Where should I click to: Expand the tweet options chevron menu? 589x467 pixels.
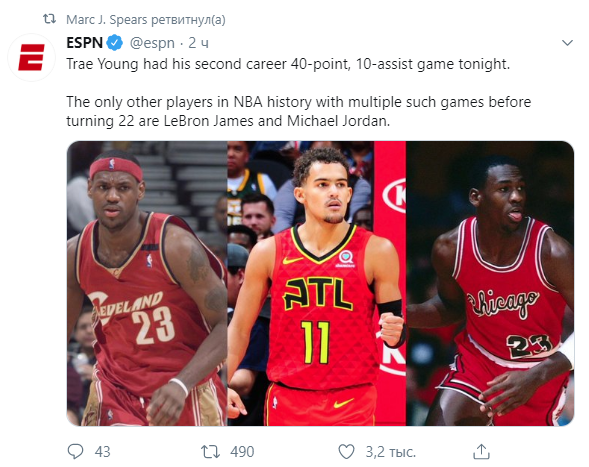pyautogui.click(x=567, y=43)
